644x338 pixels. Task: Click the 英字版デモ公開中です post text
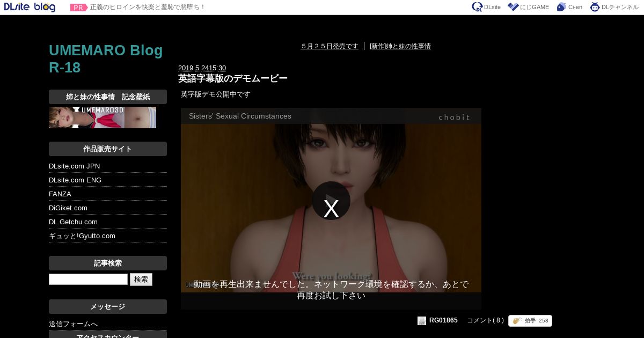[216, 94]
